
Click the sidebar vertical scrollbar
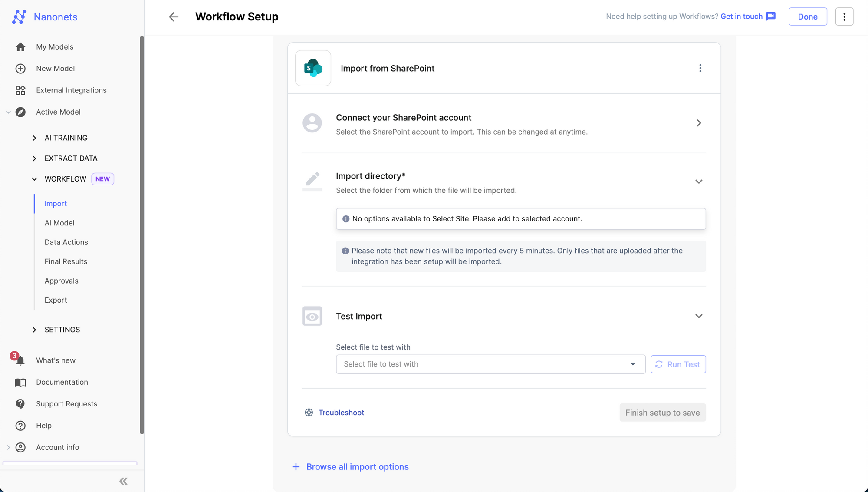click(x=141, y=234)
